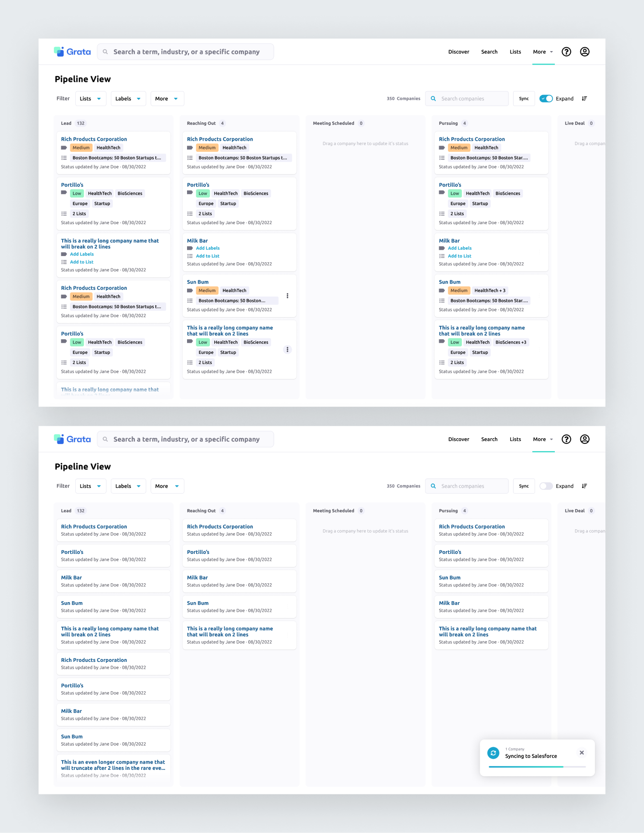The image size is (644, 833).
Task: Open the help icon in top header
Action: click(566, 52)
